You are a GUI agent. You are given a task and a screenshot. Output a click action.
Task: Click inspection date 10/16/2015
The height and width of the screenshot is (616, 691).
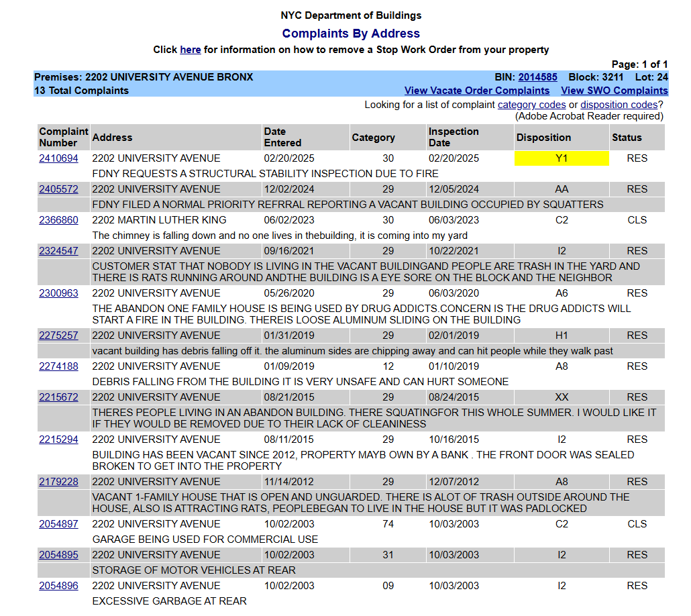[454, 440]
